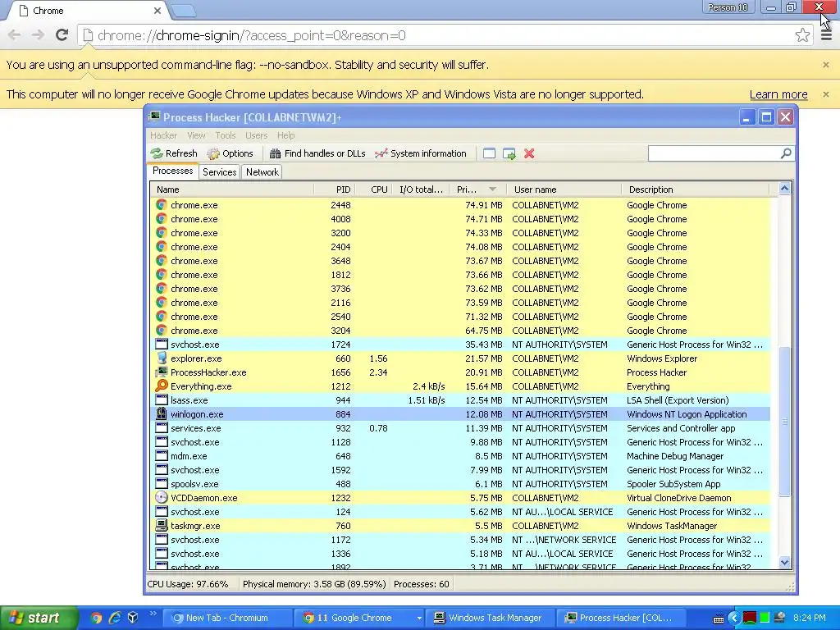Sort by the CPU column header
This screenshot has width=840, height=630.
pyautogui.click(x=374, y=189)
